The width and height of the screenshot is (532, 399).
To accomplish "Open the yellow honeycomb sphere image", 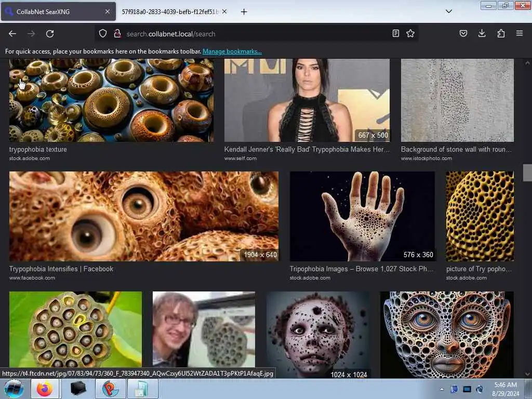I will coord(480,216).
